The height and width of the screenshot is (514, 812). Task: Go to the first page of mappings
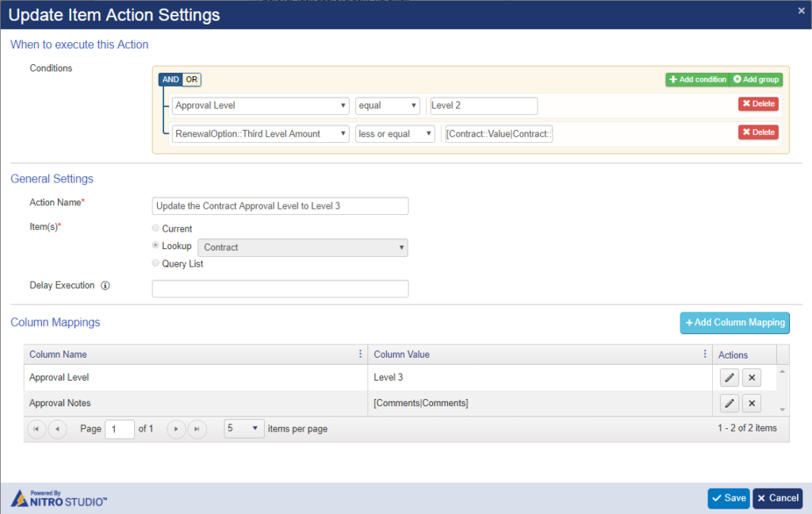click(x=36, y=428)
